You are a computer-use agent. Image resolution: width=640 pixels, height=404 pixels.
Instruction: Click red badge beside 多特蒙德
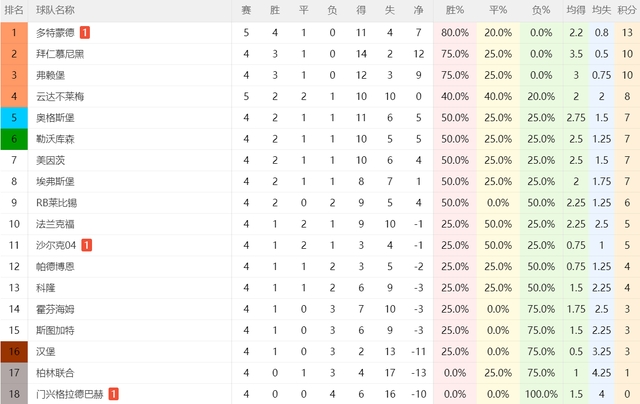tap(85, 33)
